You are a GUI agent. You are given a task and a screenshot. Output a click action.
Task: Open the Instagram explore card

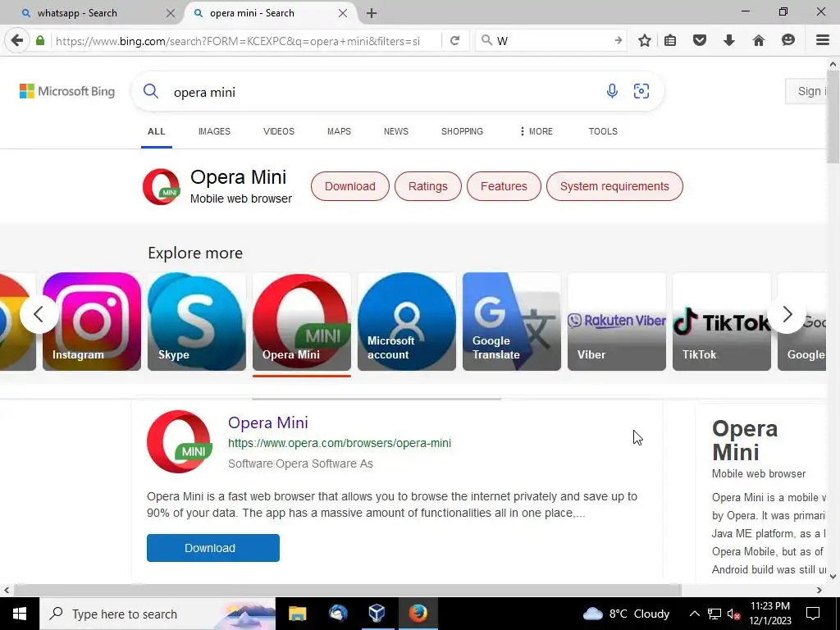(92, 322)
